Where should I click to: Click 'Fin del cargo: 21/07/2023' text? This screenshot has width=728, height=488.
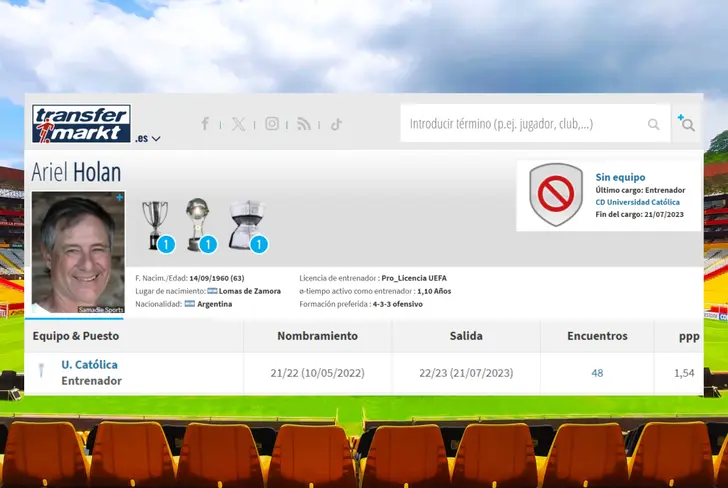pyautogui.click(x=640, y=214)
